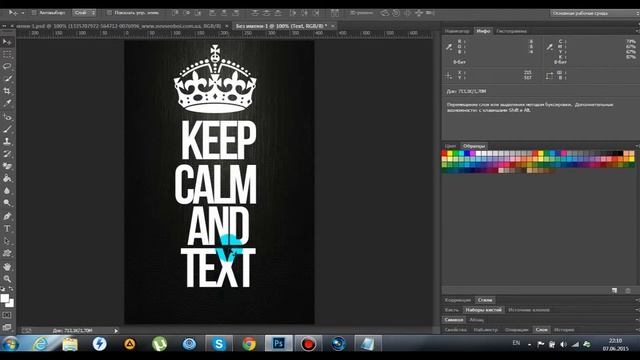The width and height of the screenshot is (640, 360).
Task: Select the Zoom tool
Action: pos(7,279)
